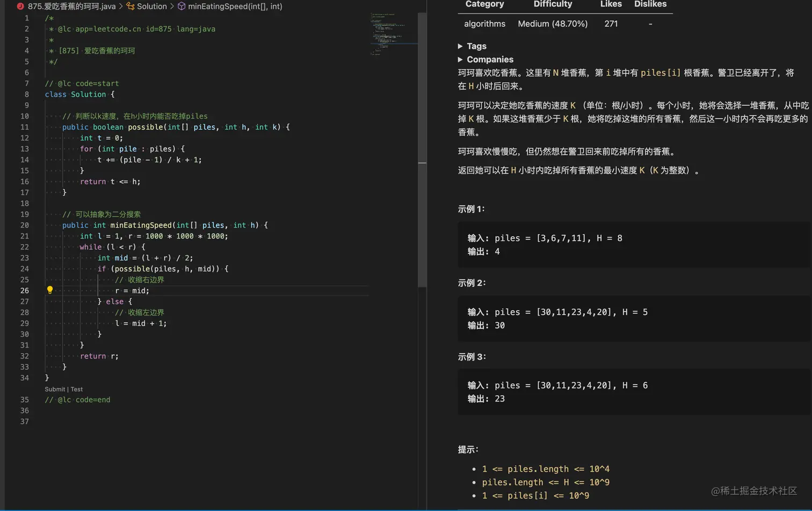The height and width of the screenshot is (511, 812).
Task: Click the 示例 1 heading
Action: 472,209
